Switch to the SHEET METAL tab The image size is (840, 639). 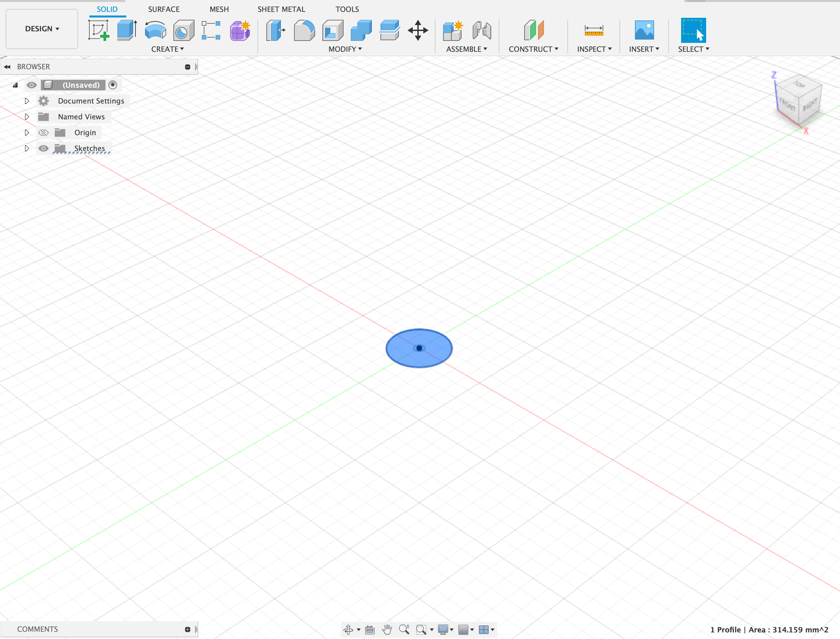tap(282, 9)
